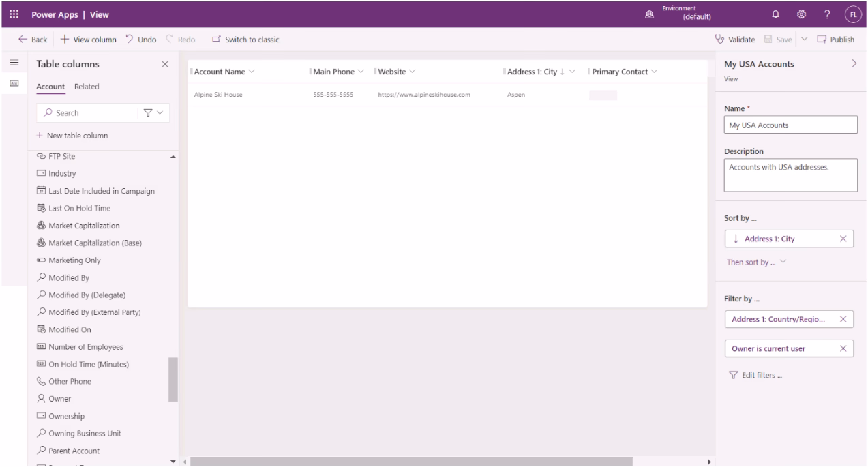Click the Description text box
The width and height of the screenshot is (868, 467).
click(790, 175)
